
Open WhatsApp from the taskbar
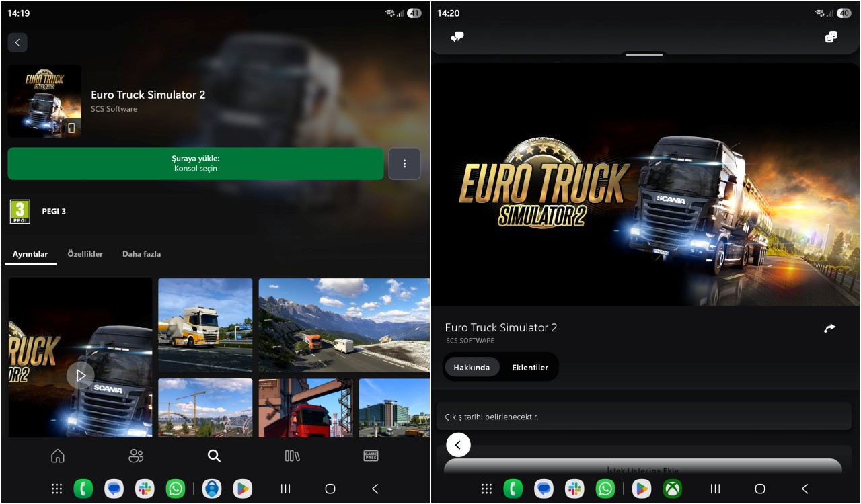pos(175,489)
